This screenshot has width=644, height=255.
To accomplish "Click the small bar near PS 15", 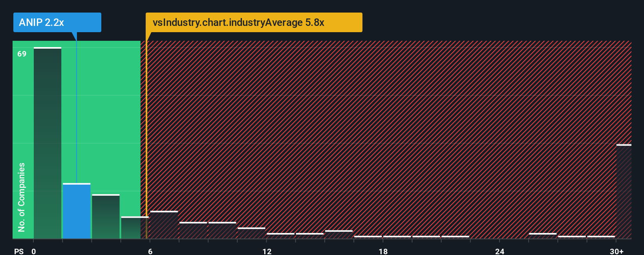I will point(339,235).
